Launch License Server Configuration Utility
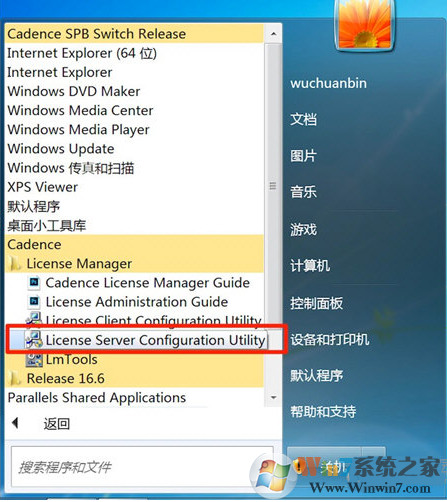Viewport: 447px width, 502px height. click(x=155, y=340)
